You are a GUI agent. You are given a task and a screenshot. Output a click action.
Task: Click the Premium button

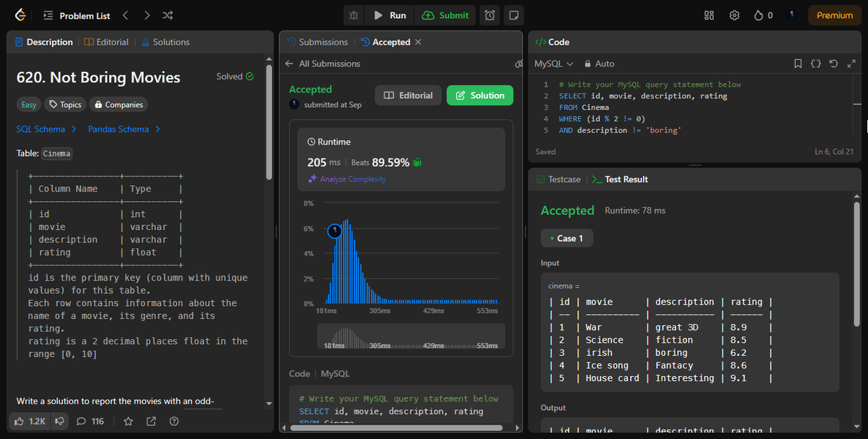tap(835, 15)
